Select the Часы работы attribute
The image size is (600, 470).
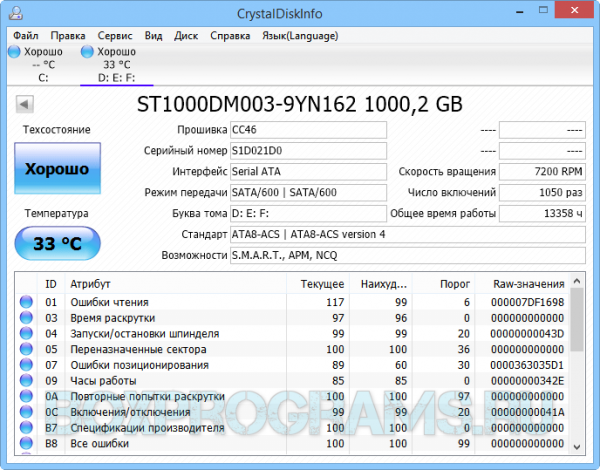point(103,381)
